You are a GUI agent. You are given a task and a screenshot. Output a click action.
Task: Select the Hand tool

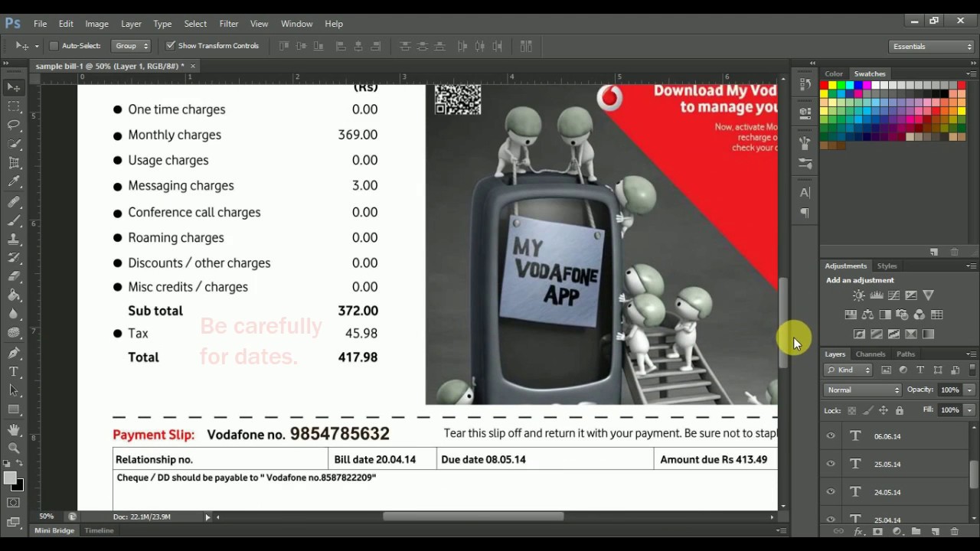point(14,430)
